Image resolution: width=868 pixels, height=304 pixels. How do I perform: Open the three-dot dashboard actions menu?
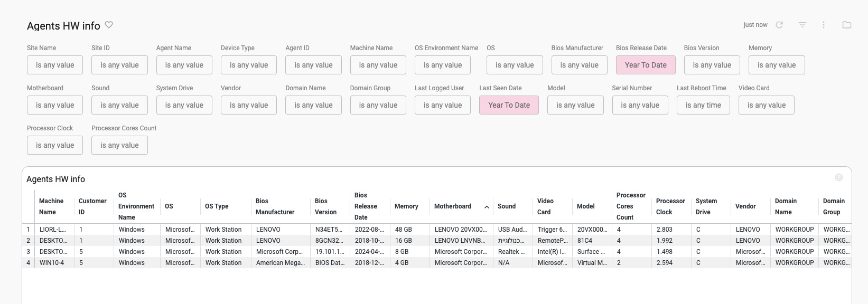coord(824,25)
